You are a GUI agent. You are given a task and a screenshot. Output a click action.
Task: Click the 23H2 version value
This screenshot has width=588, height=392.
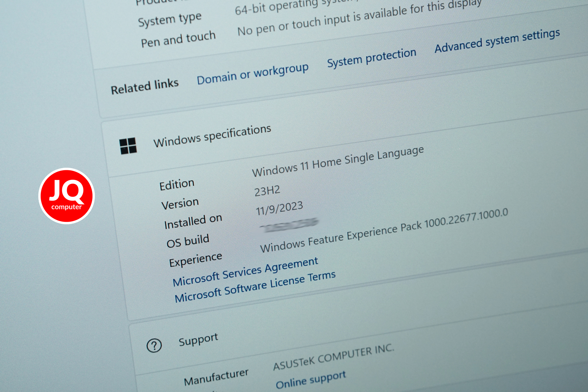267,191
